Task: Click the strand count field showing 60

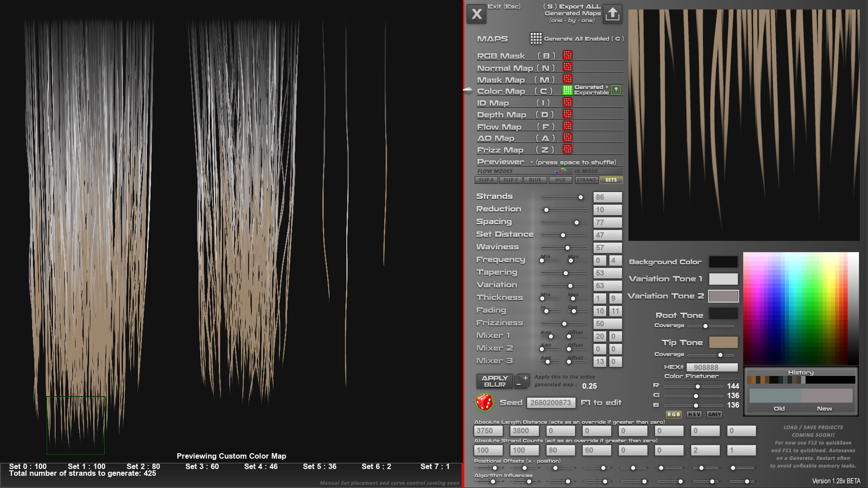Action: click(x=597, y=450)
